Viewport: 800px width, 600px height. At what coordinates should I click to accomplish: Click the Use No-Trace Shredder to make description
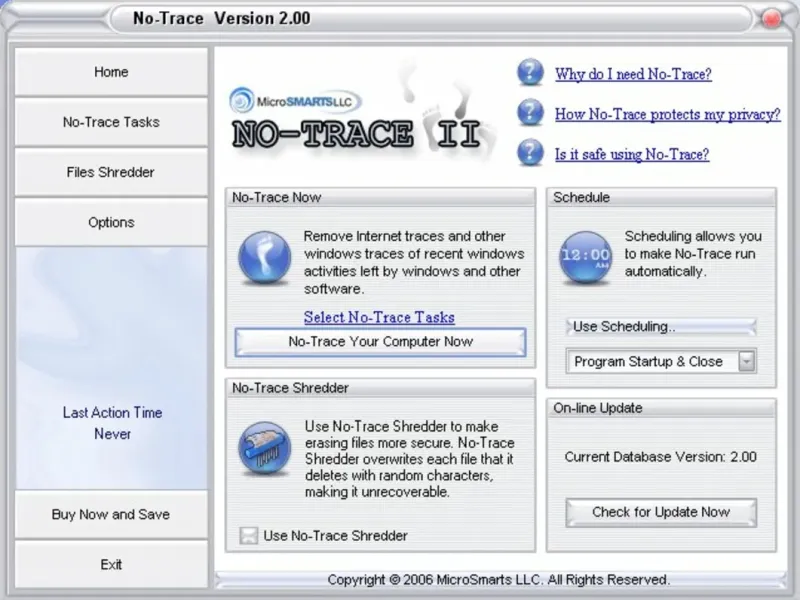pyautogui.click(x=409, y=459)
